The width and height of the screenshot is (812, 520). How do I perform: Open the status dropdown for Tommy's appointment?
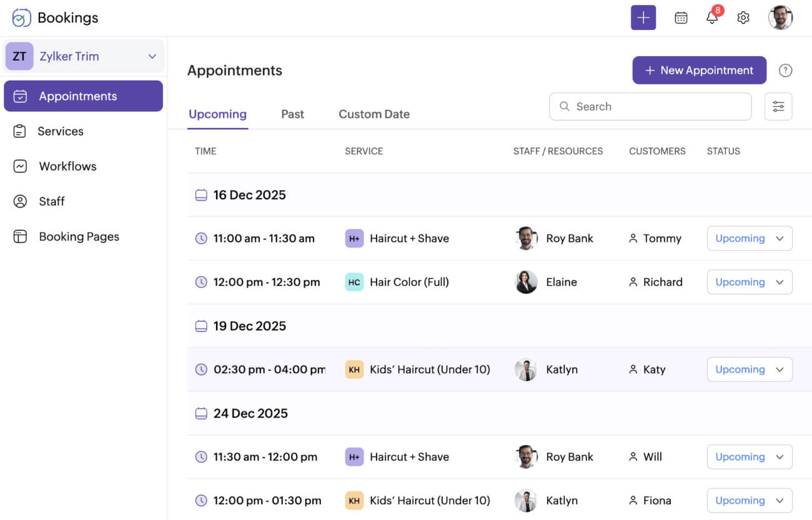click(750, 238)
